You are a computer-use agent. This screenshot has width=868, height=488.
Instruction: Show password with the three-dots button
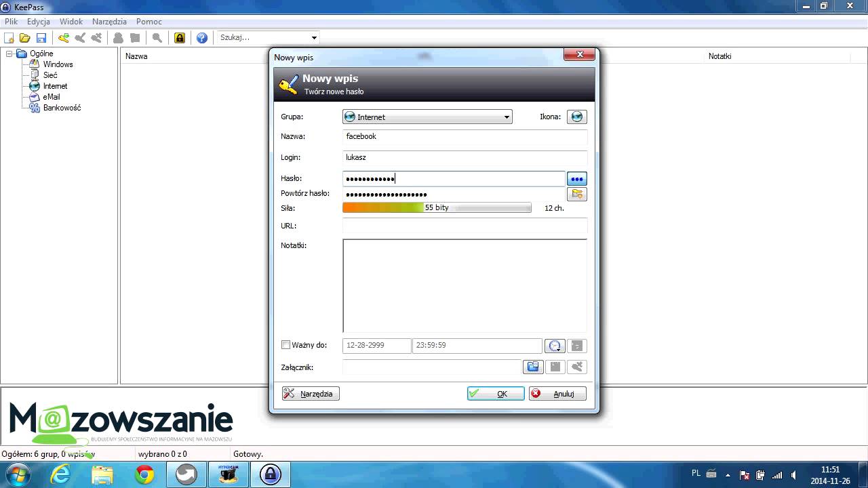pos(576,179)
